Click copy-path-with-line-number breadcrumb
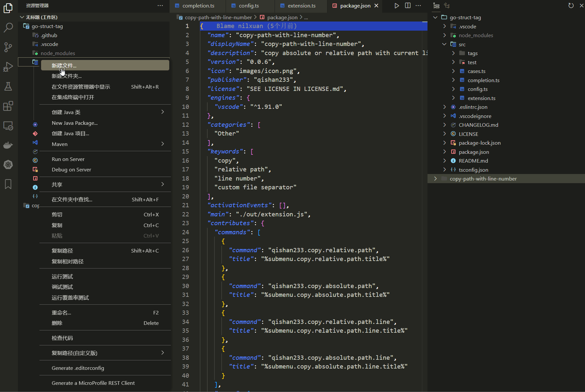The image size is (585, 392). click(x=218, y=17)
